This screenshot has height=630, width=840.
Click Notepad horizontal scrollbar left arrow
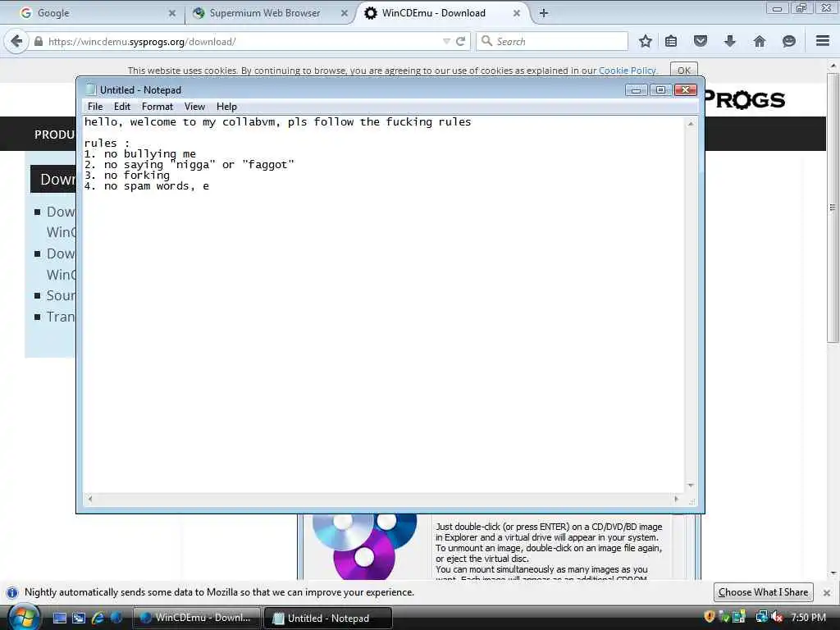point(90,499)
